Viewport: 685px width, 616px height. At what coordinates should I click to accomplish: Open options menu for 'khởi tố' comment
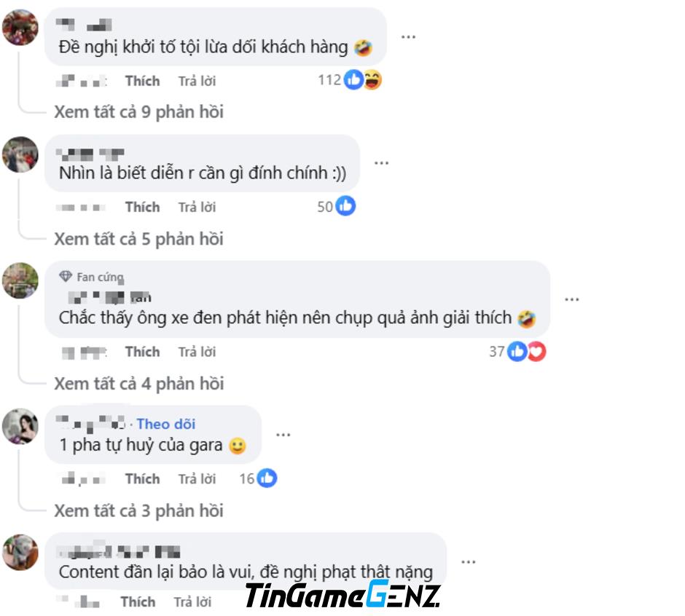pyautogui.click(x=408, y=37)
